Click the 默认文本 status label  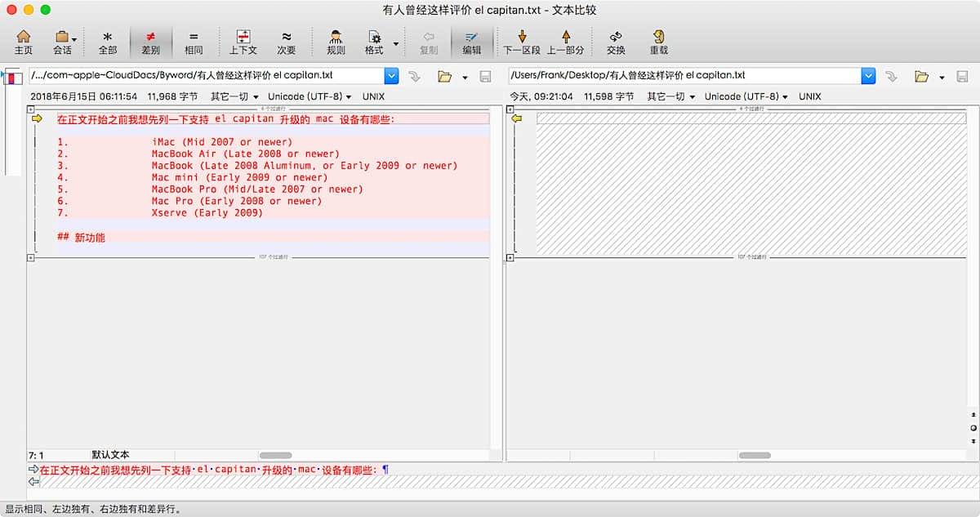click(x=110, y=455)
